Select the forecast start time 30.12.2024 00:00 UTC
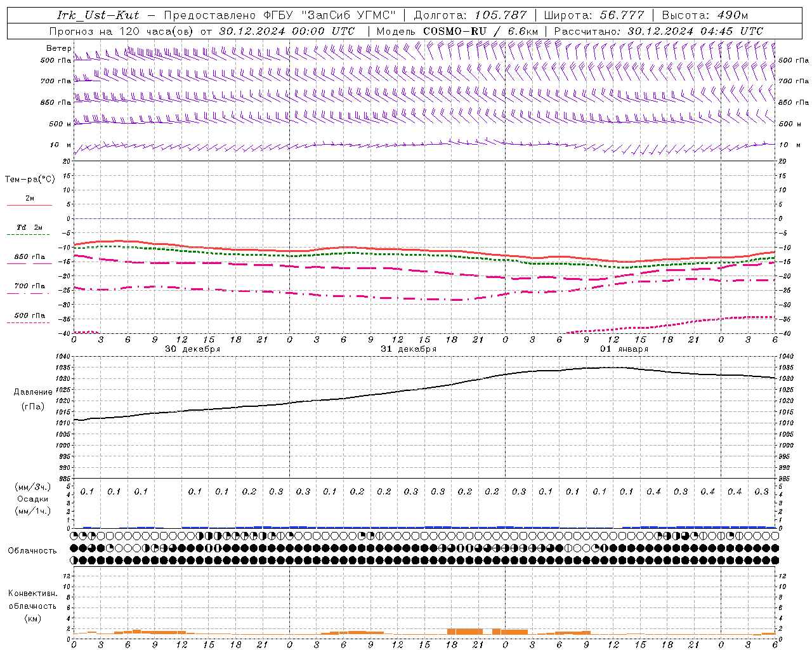The height and width of the screenshot is (650, 812). pyautogui.click(x=287, y=30)
